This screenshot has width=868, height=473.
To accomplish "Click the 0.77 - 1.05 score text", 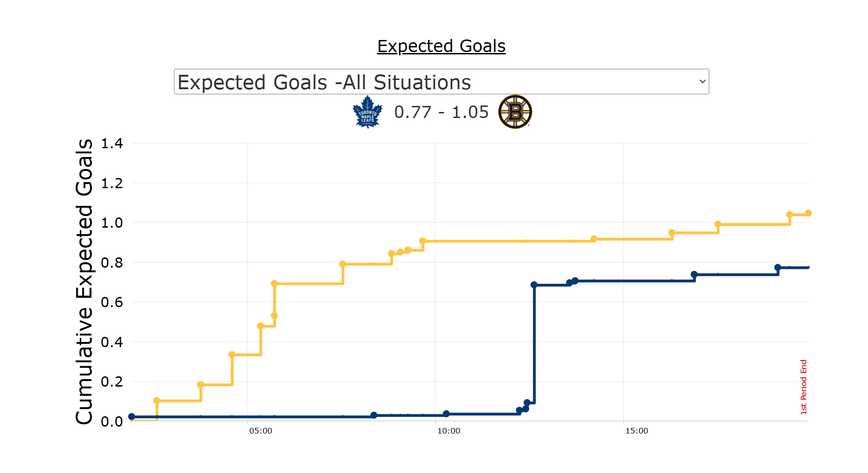I will tap(441, 112).
